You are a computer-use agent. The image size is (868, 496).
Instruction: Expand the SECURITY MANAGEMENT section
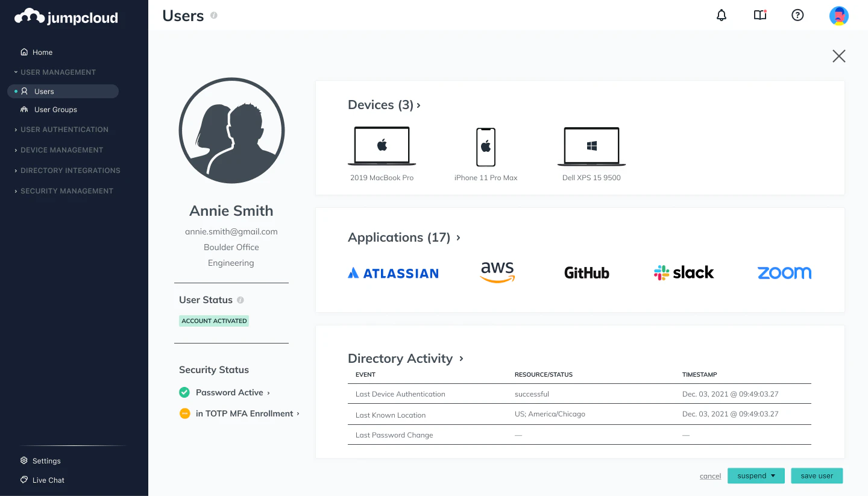click(x=67, y=190)
